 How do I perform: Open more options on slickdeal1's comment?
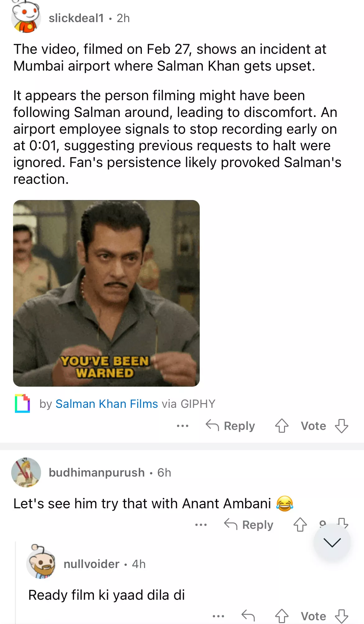[x=182, y=426]
